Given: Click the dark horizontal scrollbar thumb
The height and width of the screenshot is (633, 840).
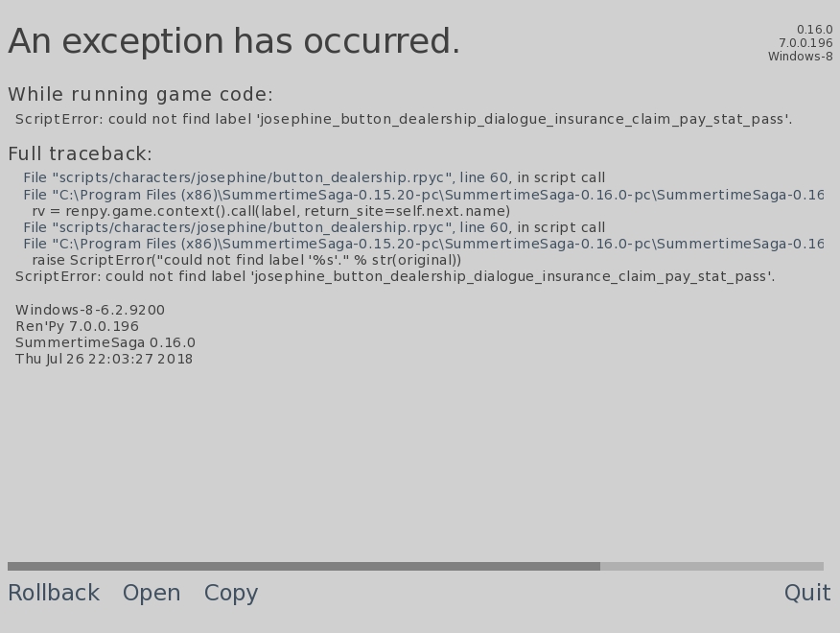Looking at the screenshot, I should coord(303,566).
